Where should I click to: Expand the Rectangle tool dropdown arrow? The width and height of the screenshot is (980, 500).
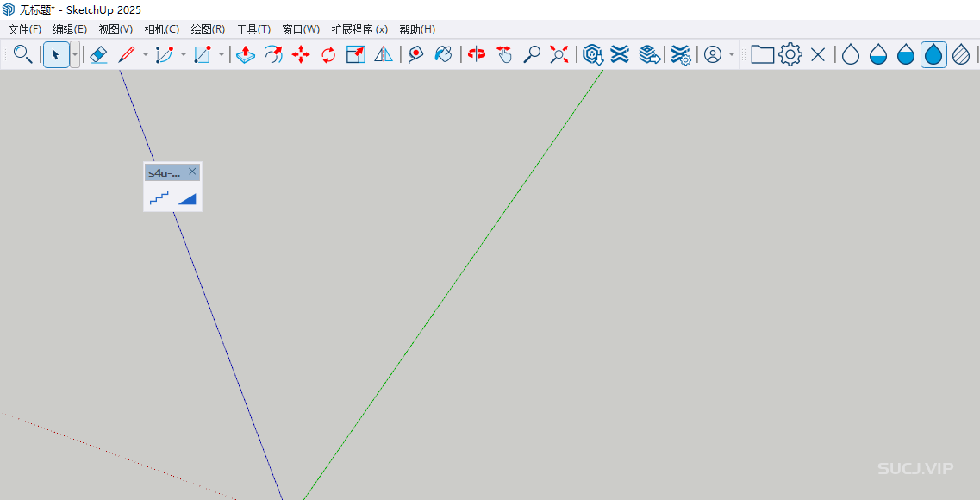click(x=222, y=54)
